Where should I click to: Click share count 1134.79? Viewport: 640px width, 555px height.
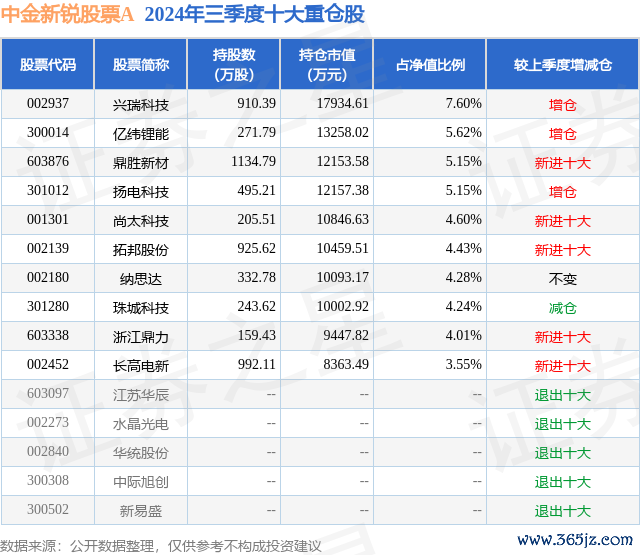253,162
